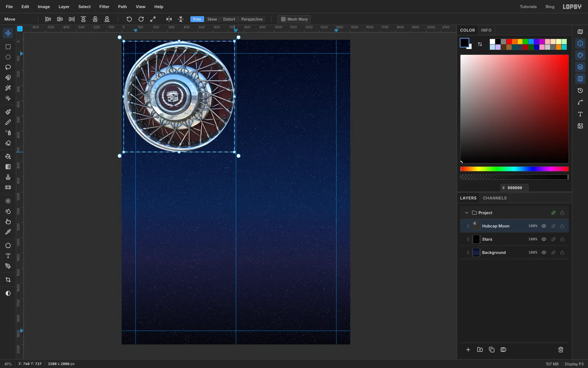Screen dimensions: 588x368
Task: Select the Eraser tool
Action: (x=8, y=143)
